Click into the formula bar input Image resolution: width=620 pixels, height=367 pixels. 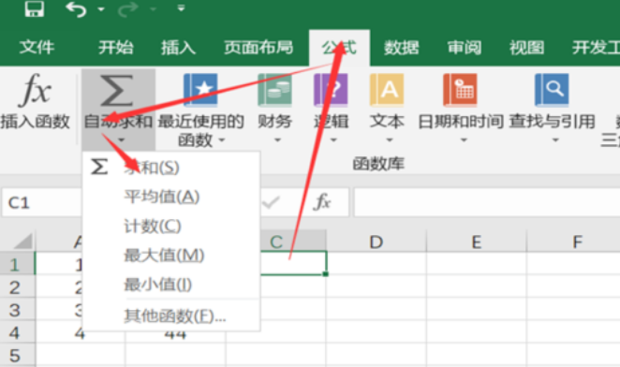coord(487,202)
